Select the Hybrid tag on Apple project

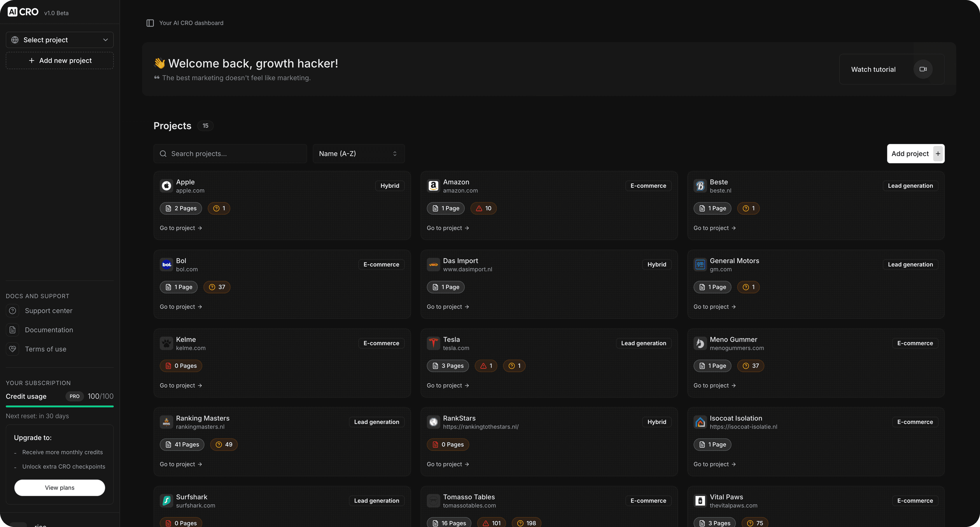pyautogui.click(x=390, y=186)
